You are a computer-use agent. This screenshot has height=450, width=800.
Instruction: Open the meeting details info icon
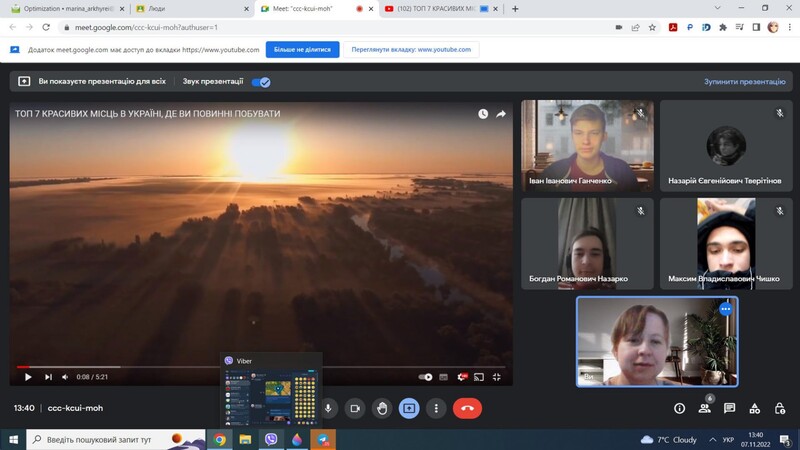[680, 408]
